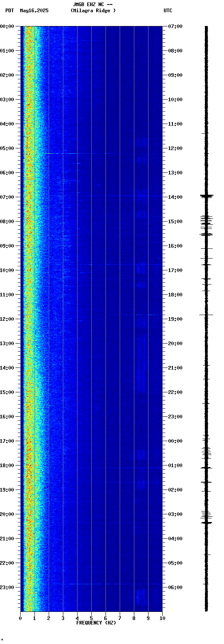
Task: Click the PDT '14:00' time label
Action: pyautogui.click(x=7, y=368)
